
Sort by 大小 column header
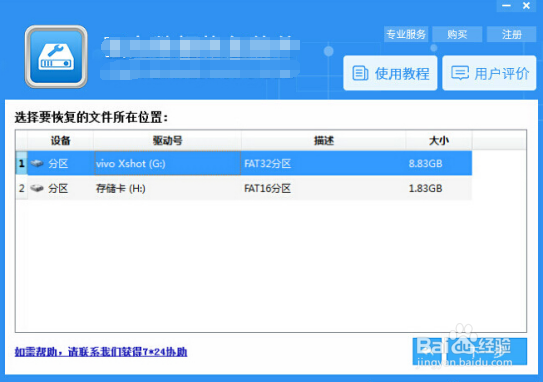point(439,140)
